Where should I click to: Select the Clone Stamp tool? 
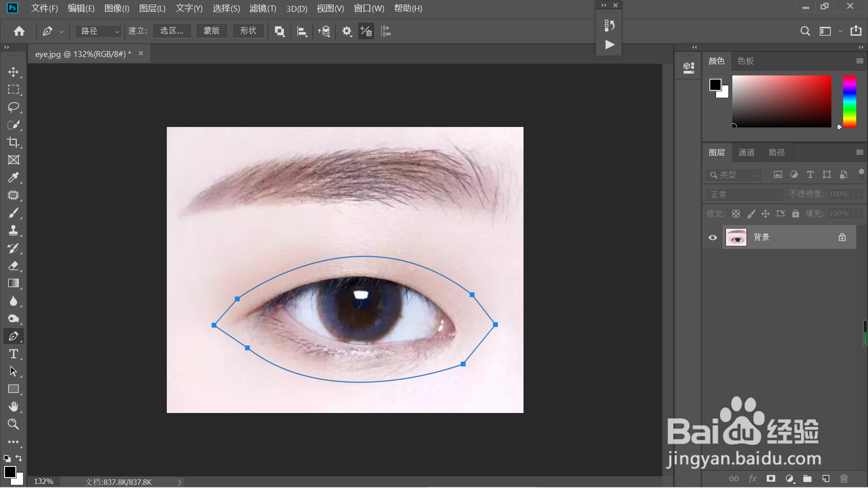pyautogui.click(x=13, y=230)
